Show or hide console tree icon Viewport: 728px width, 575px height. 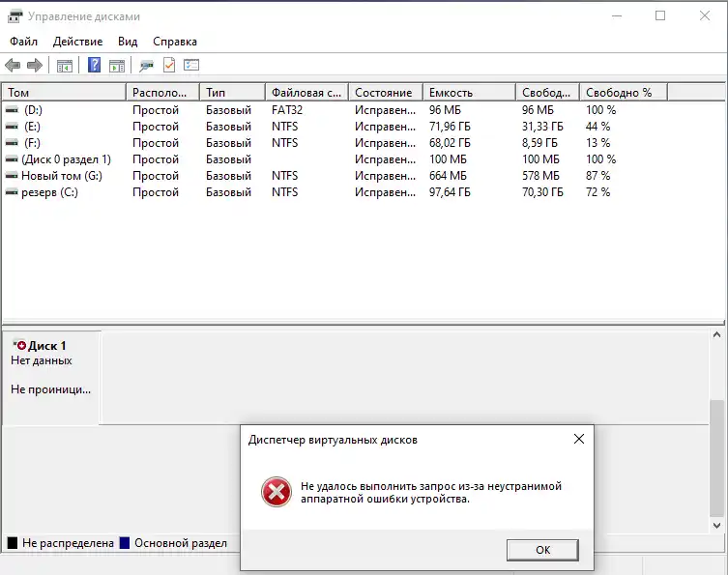[x=65, y=66]
